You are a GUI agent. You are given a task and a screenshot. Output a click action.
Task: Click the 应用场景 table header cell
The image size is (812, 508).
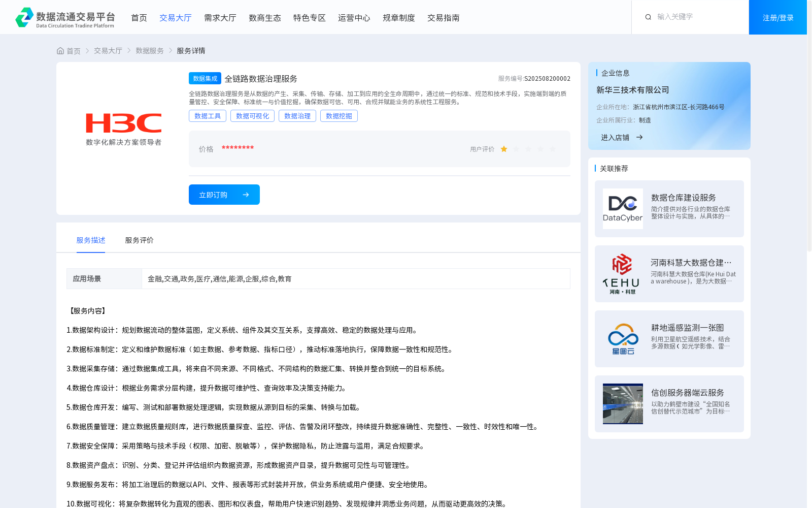click(x=104, y=279)
